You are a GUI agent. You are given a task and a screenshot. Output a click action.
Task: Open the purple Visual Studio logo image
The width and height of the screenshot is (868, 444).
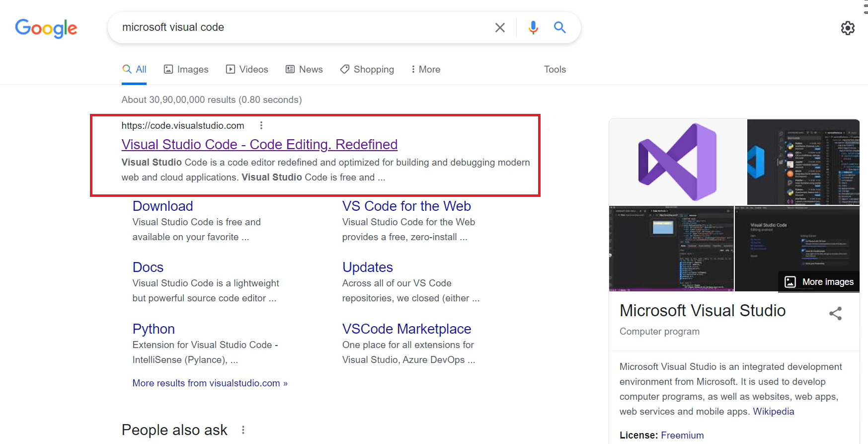(678, 162)
